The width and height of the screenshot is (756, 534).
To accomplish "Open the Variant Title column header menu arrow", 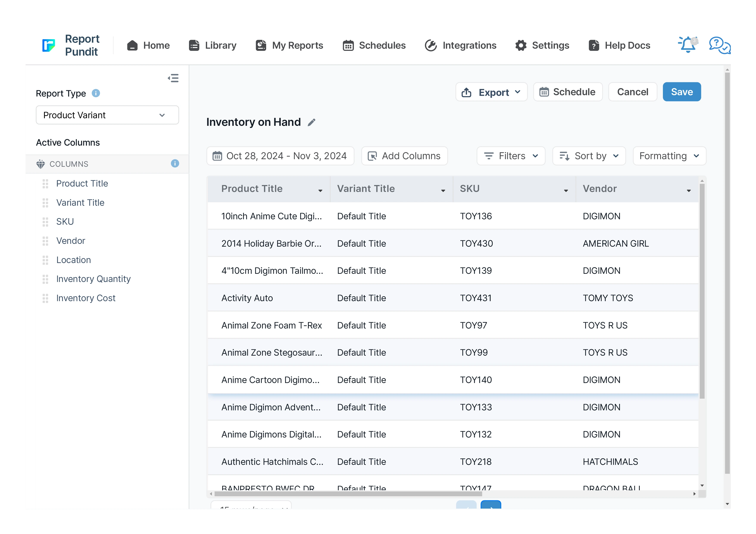I will [x=443, y=191].
